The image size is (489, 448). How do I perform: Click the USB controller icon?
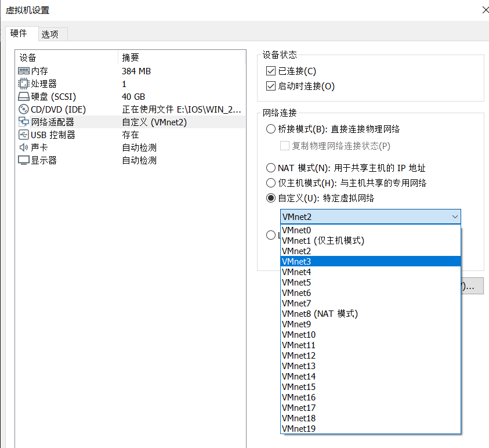click(24, 135)
